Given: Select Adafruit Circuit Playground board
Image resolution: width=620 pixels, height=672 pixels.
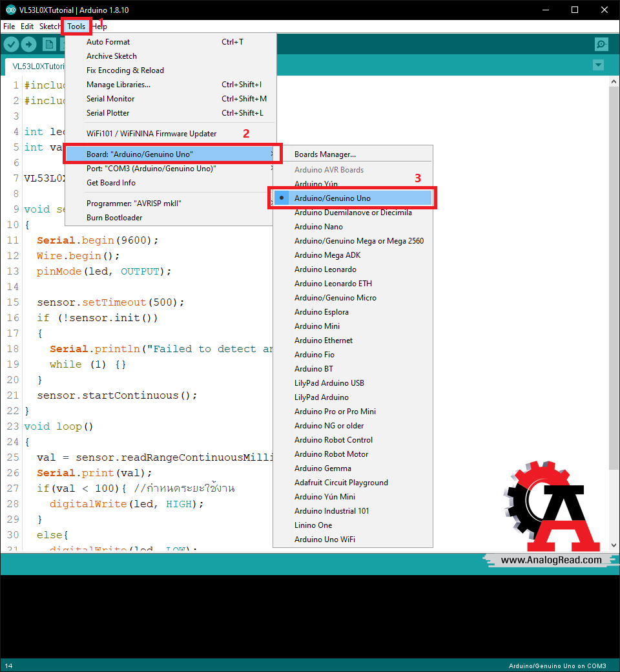Looking at the screenshot, I should (353, 482).
